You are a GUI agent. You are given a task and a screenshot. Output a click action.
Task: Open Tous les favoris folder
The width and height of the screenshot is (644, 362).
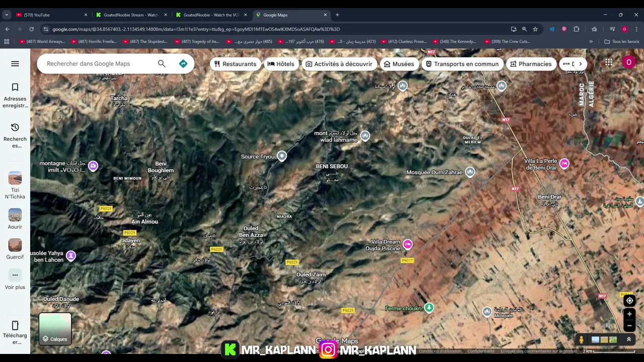click(622, 42)
